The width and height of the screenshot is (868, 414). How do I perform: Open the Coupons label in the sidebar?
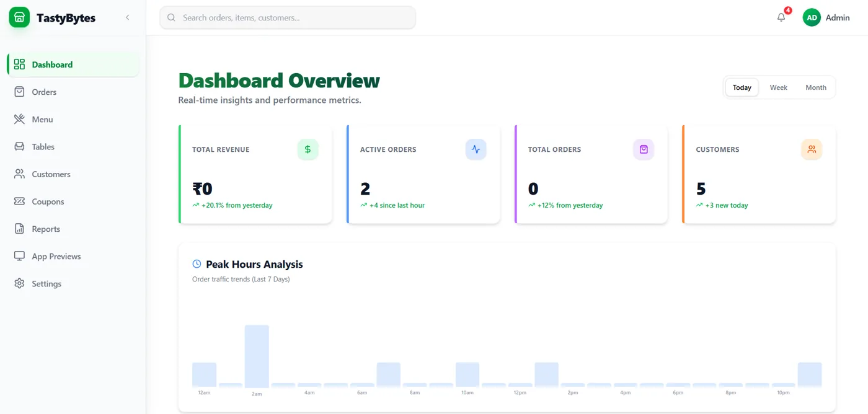tap(48, 201)
